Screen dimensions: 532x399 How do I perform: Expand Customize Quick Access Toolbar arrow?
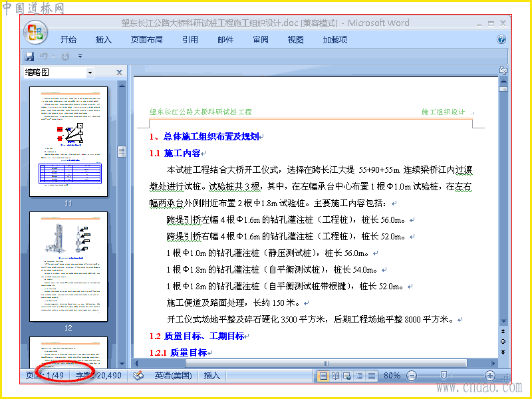coord(80,56)
